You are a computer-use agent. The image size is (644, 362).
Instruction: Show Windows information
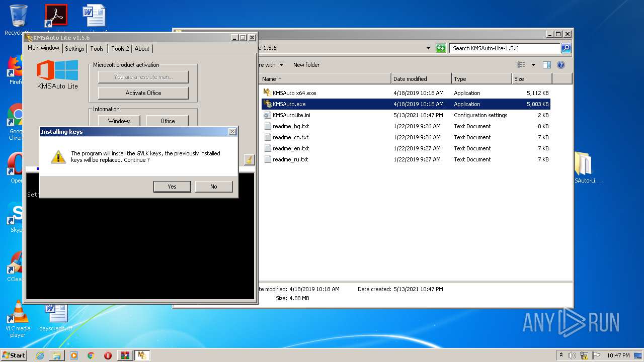click(x=119, y=121)
